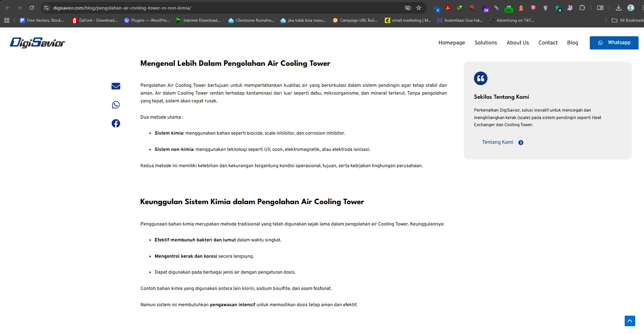
Task: Share article via email icon
Action: 116,86
